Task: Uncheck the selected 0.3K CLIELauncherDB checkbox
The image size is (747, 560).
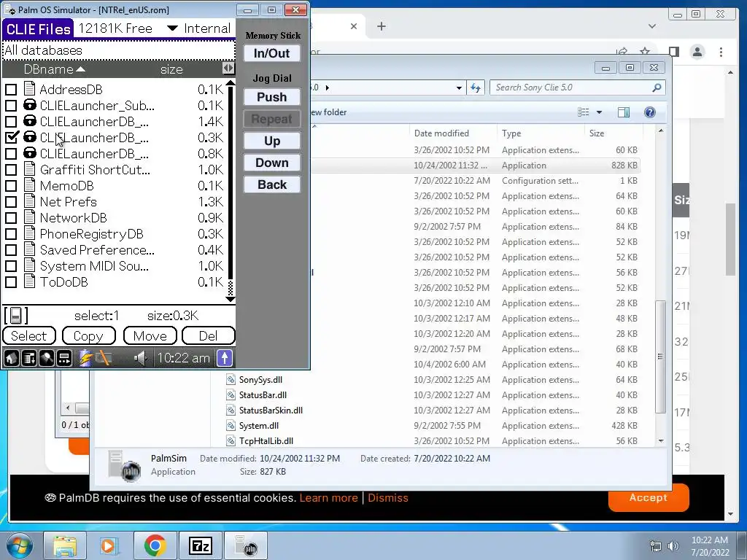Action: (x=11, y=137)
